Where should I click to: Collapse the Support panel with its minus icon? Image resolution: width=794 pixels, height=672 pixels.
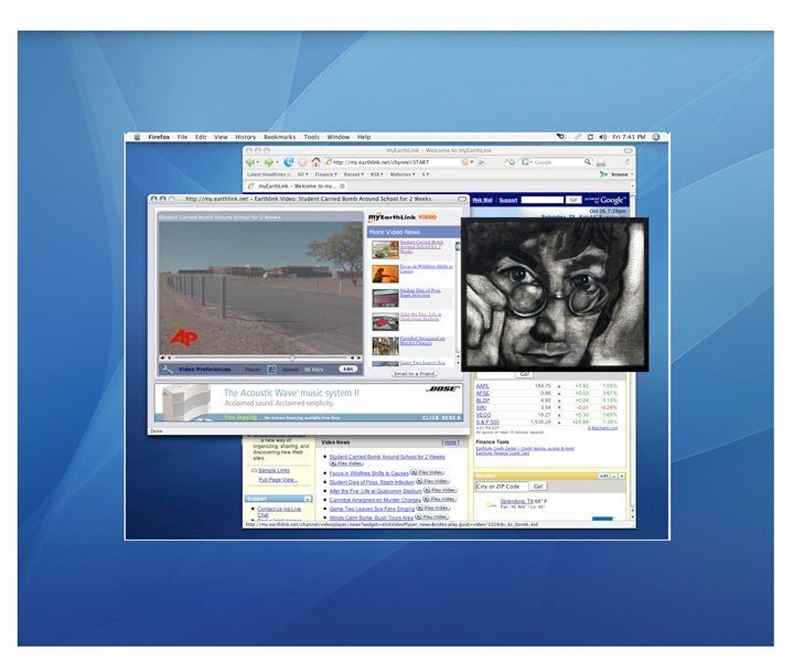(307, 499)
